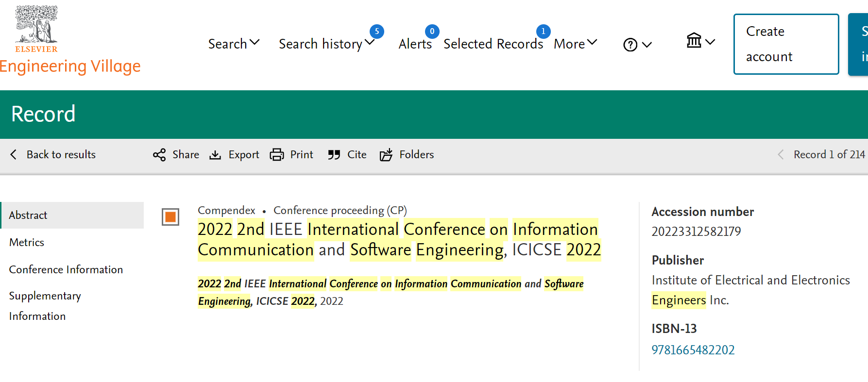This screenshot has width=868, height=382.
Task: Click the Share icon
Action: (x=159, y=155)
